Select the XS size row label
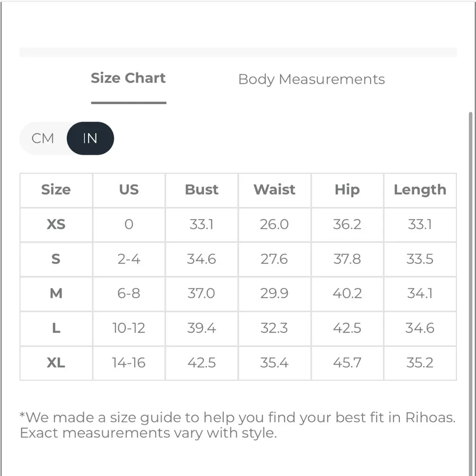Screen dimensions: 476x476 [56, 224]
